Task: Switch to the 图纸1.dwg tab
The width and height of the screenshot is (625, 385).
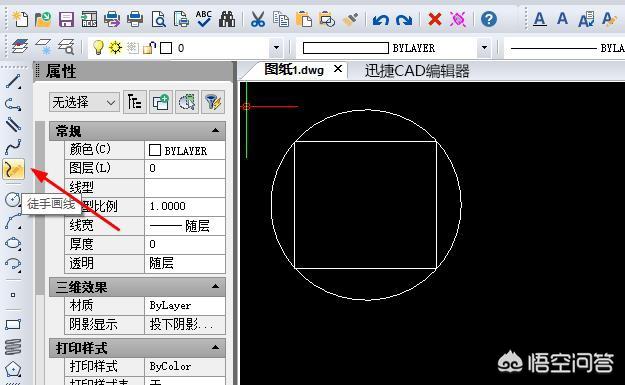Action: tap(294, 70)
